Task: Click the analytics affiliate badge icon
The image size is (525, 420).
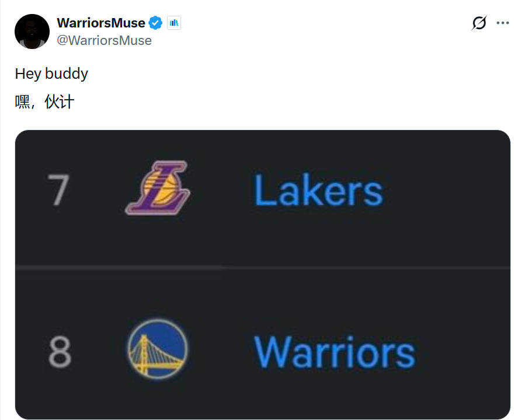Action: click(x=174, y=23)
